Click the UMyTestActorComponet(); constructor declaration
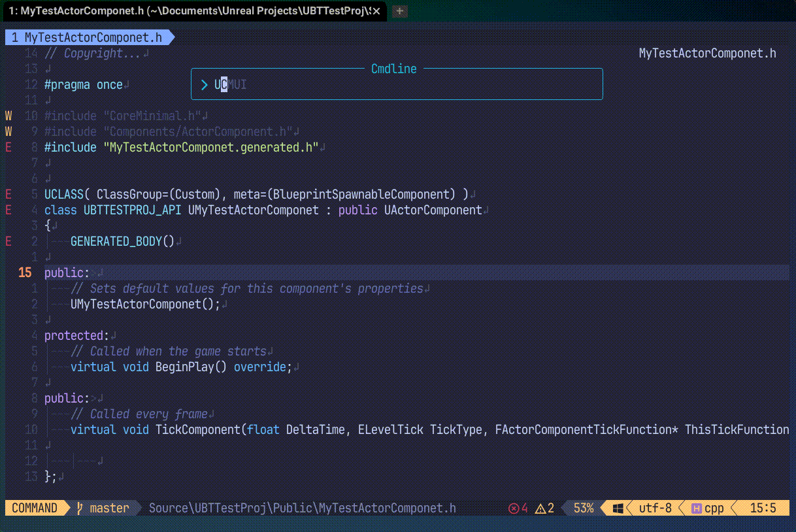The image size is (796, 532). point(146,304)
